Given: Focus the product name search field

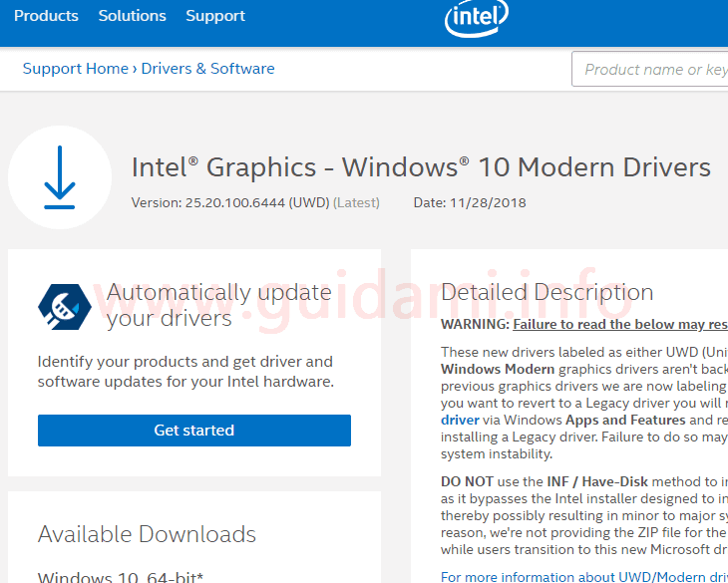Looking at the screenshot, I should [x=650, y=69].
